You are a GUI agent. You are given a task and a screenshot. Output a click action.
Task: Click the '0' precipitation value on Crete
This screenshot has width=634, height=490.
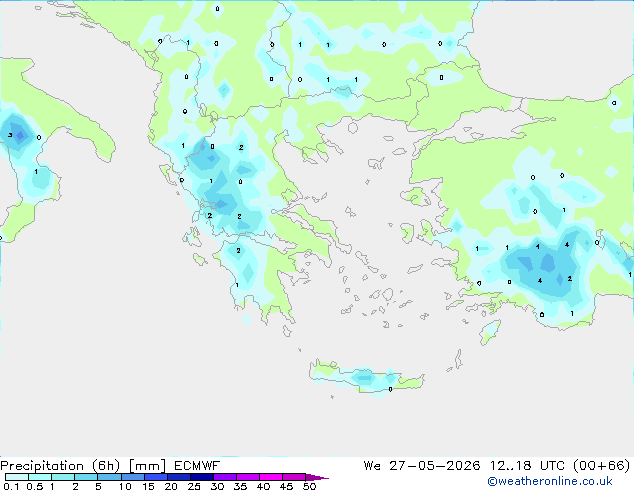tap(390, 389)
